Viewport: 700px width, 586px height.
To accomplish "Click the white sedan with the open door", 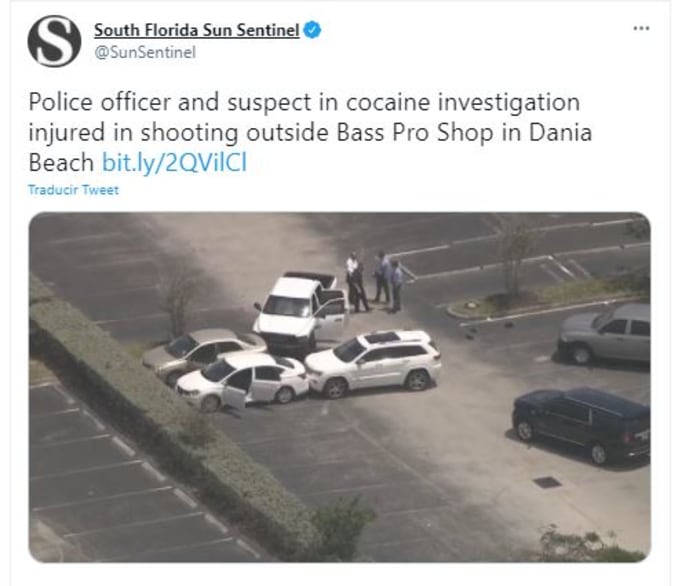I will [x=244, y=379].
